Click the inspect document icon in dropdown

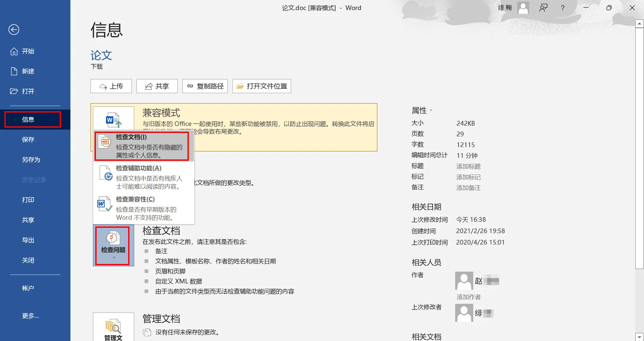[105, 142]
